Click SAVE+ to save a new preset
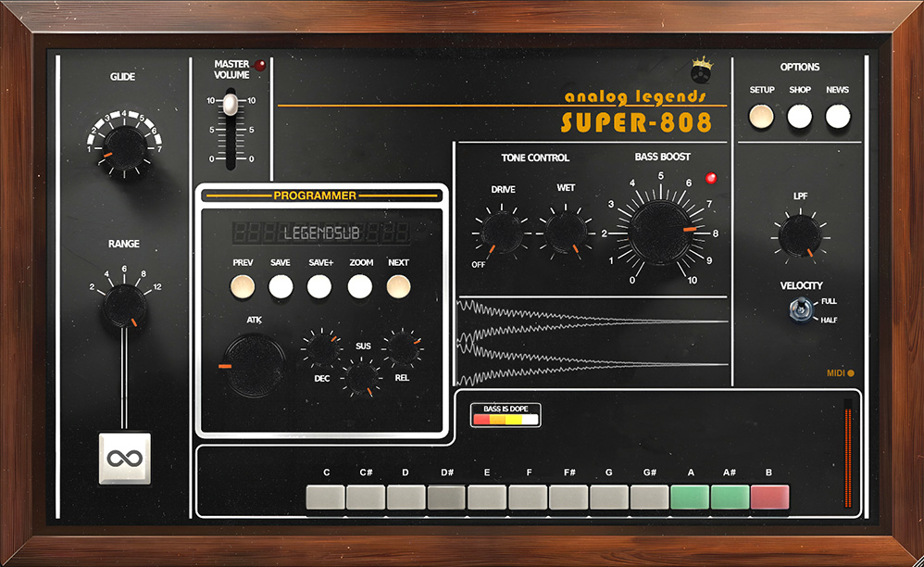 point(320,287)
